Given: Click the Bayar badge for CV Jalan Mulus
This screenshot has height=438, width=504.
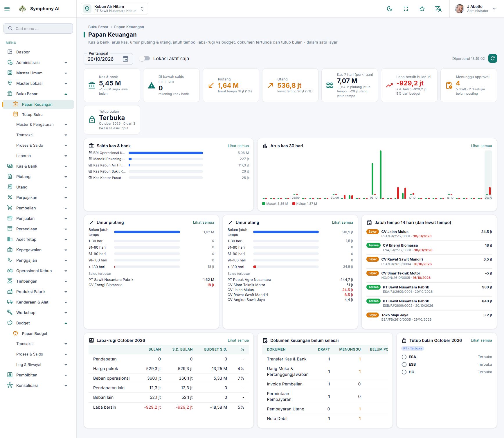Looking at the screenshot, I should [x=372, y=232].
